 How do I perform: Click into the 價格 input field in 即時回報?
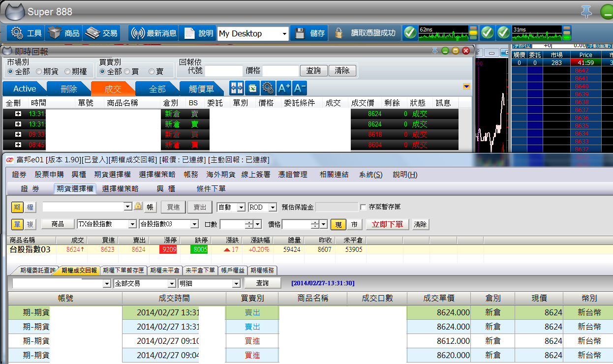click(280, 71)
